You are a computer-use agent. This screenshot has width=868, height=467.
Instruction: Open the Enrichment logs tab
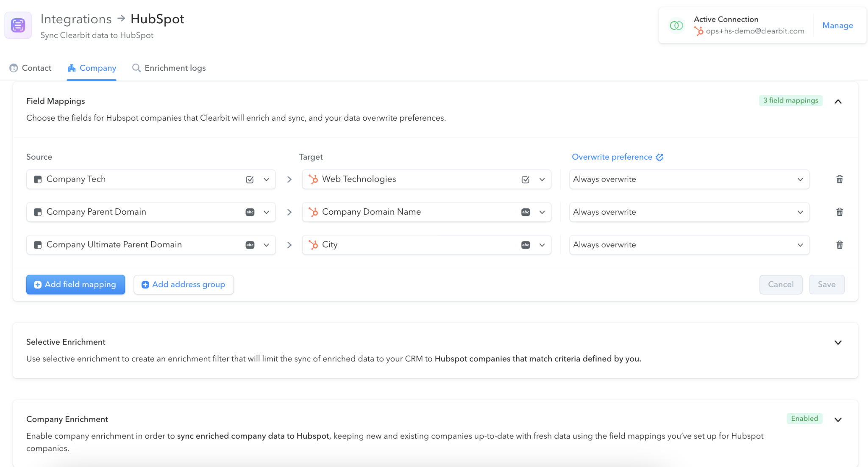point(169,68)
